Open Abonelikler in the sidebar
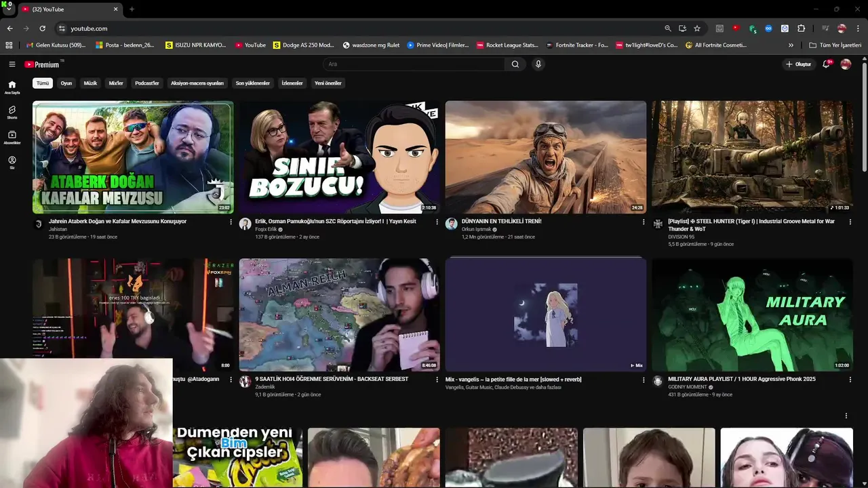The height and width of the screenshot is (488, 868). [12, 138]
